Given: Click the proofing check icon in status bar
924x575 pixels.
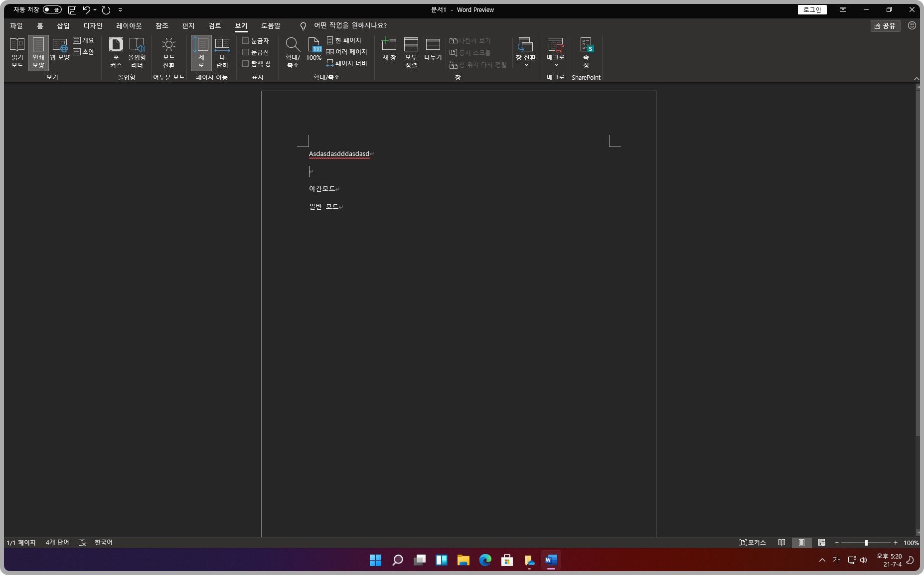Looking at the screenshot, I should click(82, 543).
